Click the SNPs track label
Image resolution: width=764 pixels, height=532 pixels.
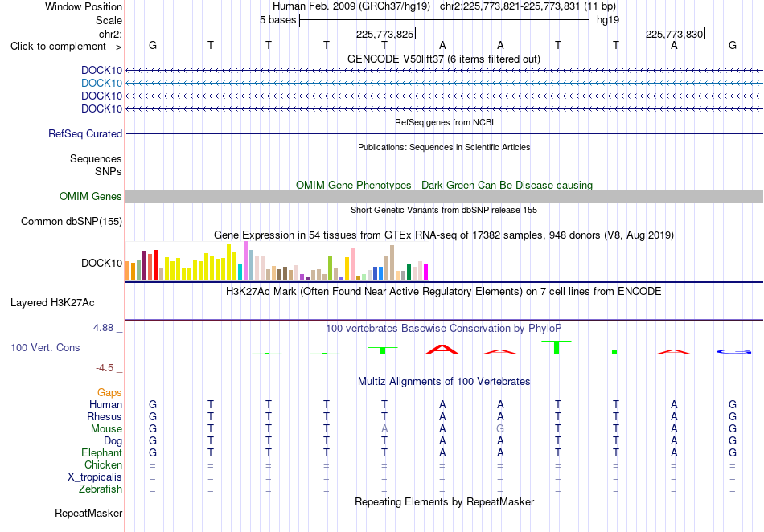(109, 171)
